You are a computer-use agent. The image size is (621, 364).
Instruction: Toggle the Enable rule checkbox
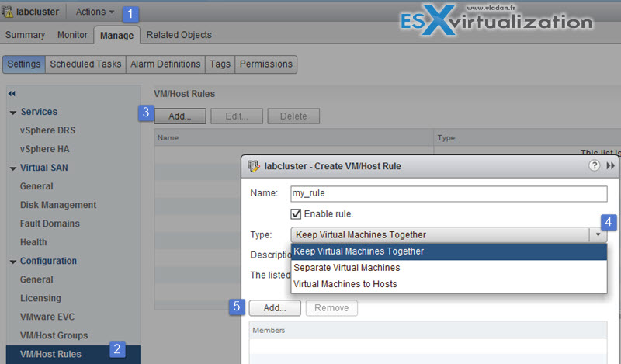click(x=296, y=214)
